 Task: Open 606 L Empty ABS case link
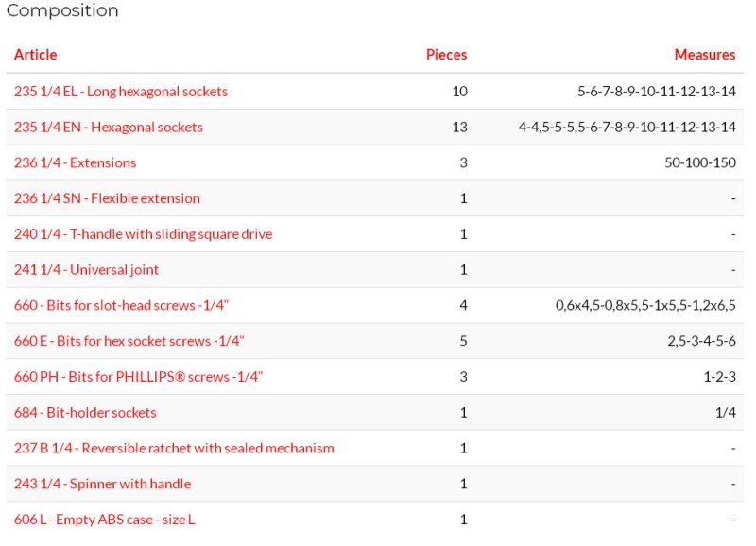(104, 520)
